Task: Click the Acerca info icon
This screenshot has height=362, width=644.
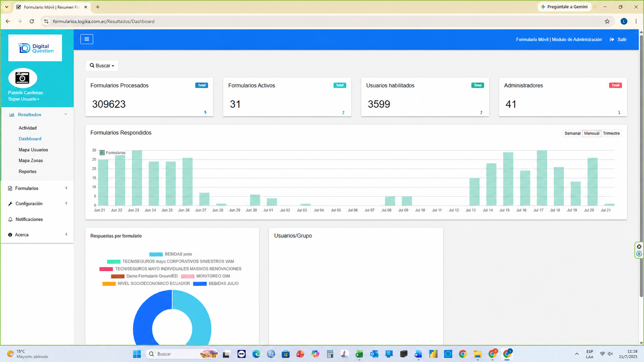Action: [x=10, y=235]
